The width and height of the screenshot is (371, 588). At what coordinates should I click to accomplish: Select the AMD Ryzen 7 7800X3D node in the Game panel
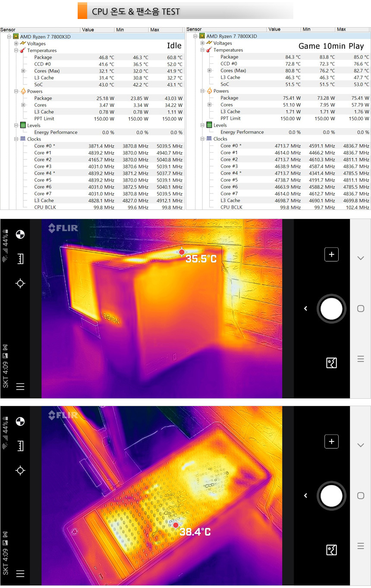click(x=231, y=36)
